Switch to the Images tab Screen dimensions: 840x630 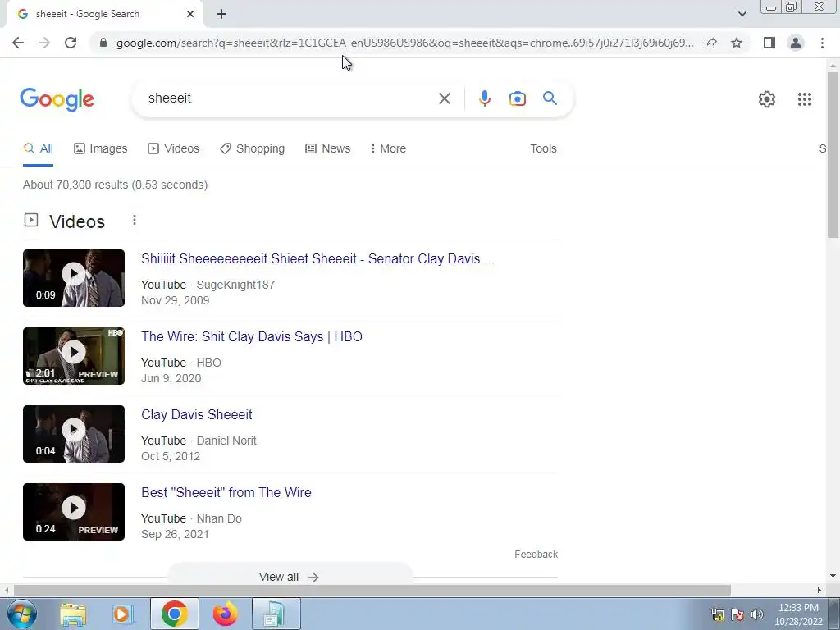pyautogui.click(x=101, y=149)
